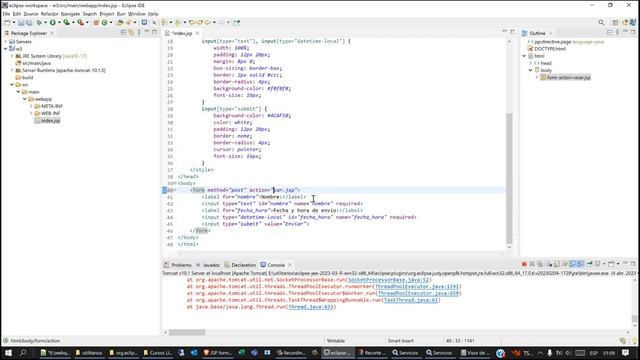
Task: Click Outline collapse all icon
Action: click(610, 33)
